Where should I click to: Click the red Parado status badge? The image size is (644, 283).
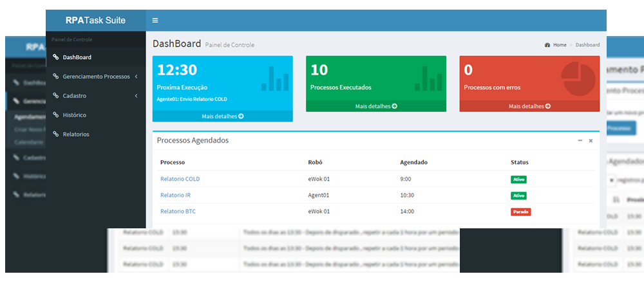pyautogui.click(x=520, y=212)
